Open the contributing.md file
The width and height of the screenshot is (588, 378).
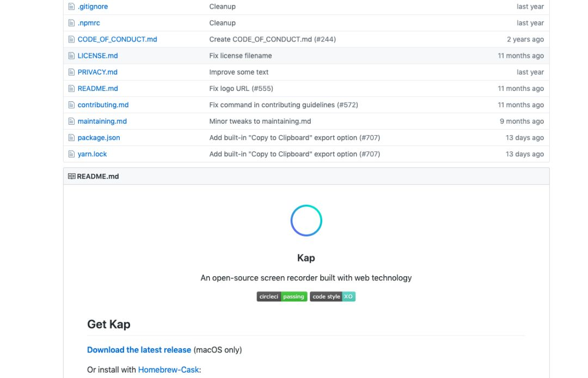[103, 105]
